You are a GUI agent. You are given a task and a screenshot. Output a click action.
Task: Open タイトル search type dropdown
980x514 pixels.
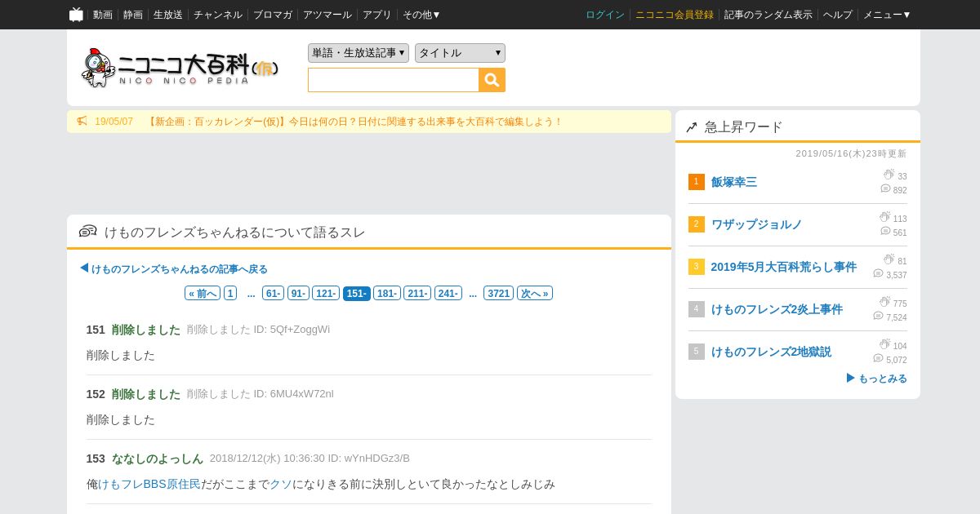click(x=460, y=53)
